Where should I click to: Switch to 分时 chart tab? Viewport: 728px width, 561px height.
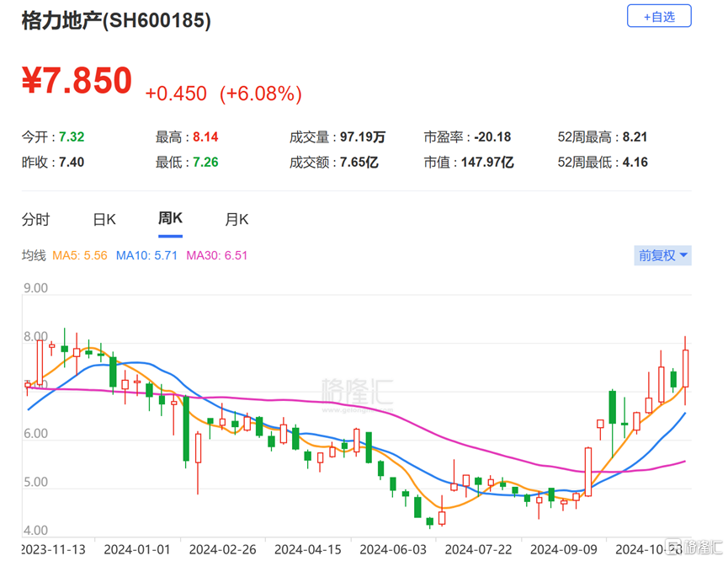tap(35, 219)
